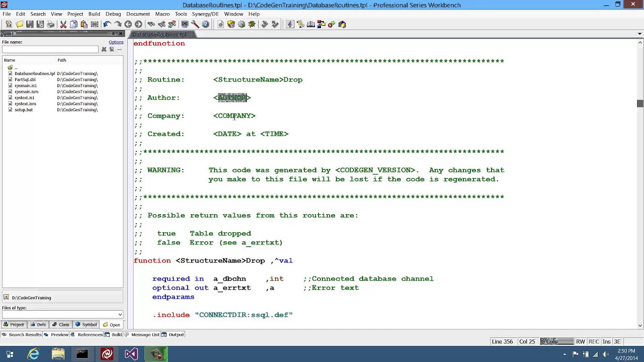Open the document tabs dropdown arrow
The image size is (644, 362).
click(639, 34)
